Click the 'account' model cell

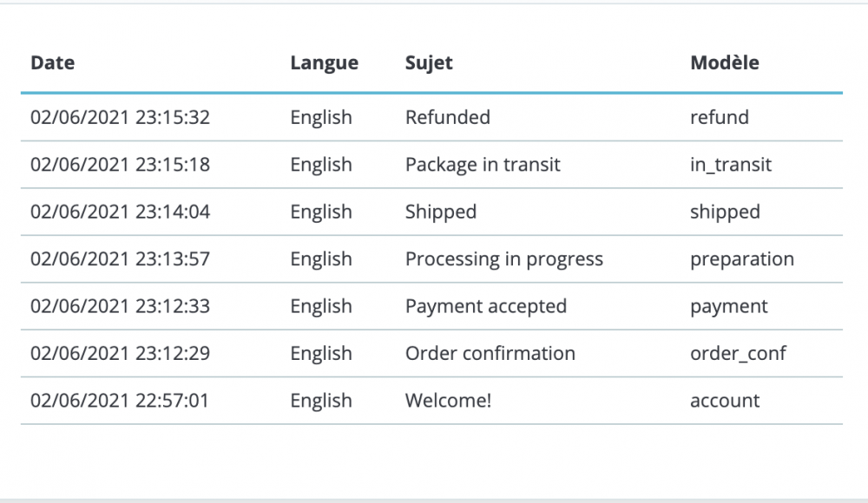724,401
